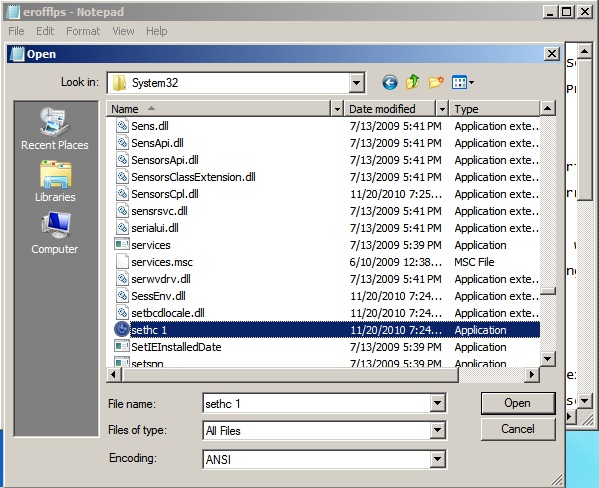Image resolution: width=599 pixels, height=488 pixels.
Task: Select the setbcdlocale.dll file name
Action: pyautogui.click(x=168, y=313)
